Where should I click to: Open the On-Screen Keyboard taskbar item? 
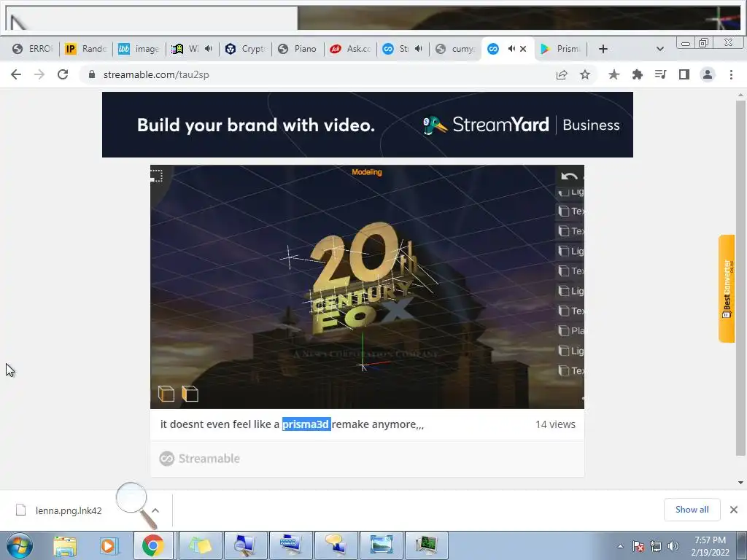coord(290,545)
